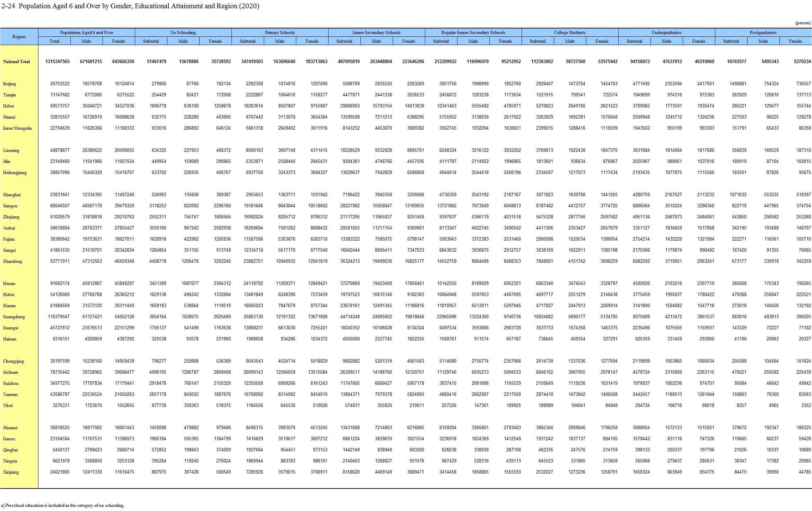The image size is (812, 511).
Task: Click the Guangdong region label
Action: (14, 317)
